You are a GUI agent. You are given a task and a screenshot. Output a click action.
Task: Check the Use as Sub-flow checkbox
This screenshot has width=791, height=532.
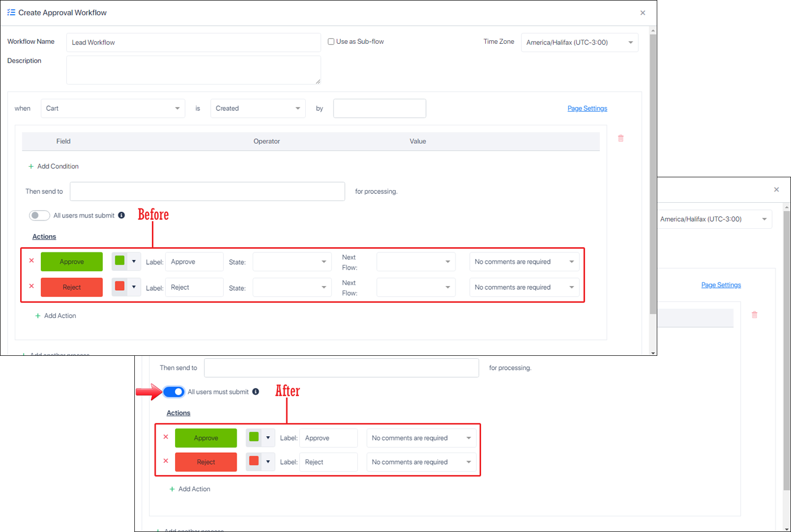pyautogui.click(x=331, y=41)
